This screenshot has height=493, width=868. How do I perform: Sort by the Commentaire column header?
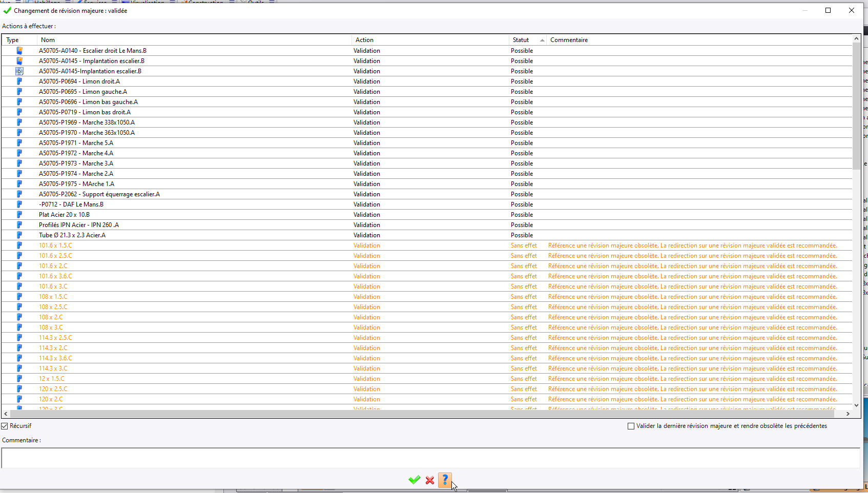[x=699, y=40]
